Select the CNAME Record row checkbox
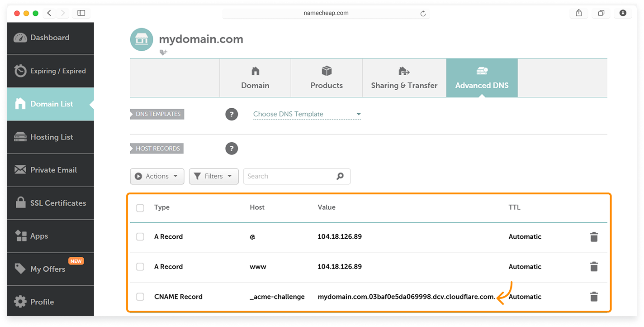Image resolution: width=644 pixels, height=327 pixels. tap(140, 297)
